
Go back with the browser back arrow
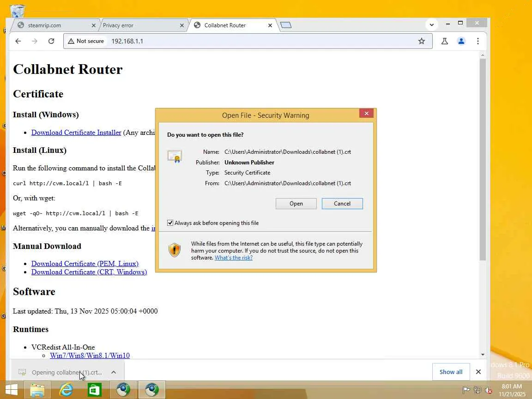(18, 41)
